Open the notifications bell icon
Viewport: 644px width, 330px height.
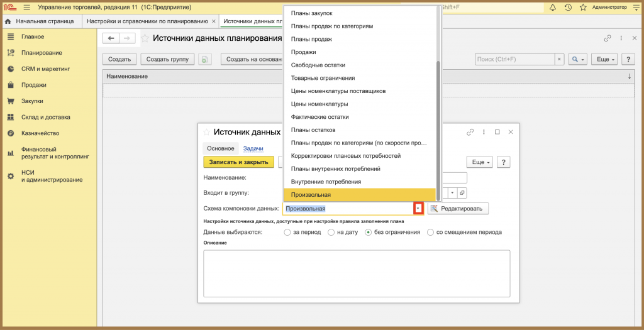click(552, 8)
